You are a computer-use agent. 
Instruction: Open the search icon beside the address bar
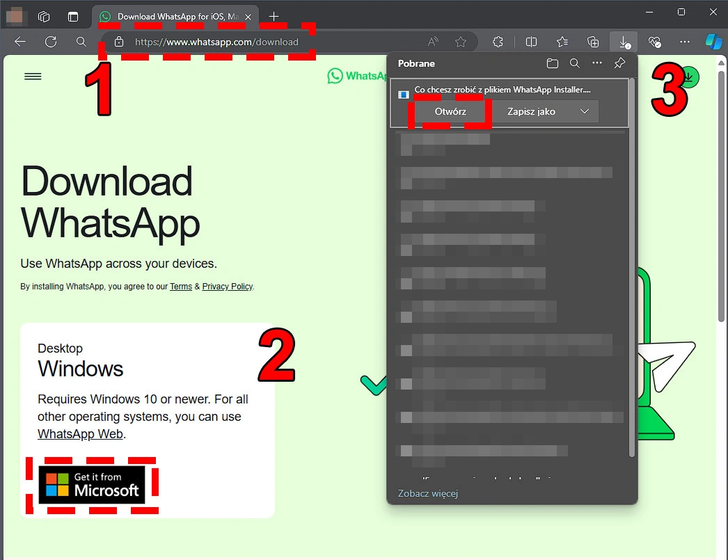coord(81,42)
